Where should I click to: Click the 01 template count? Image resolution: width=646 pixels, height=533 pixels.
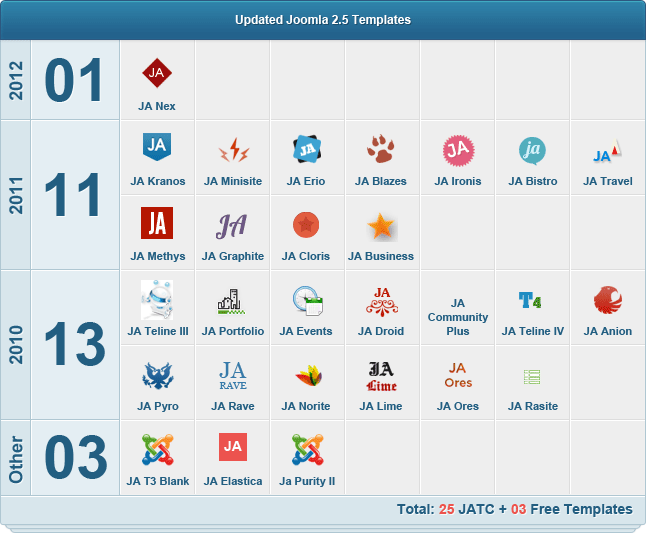[x=73, y=80]
